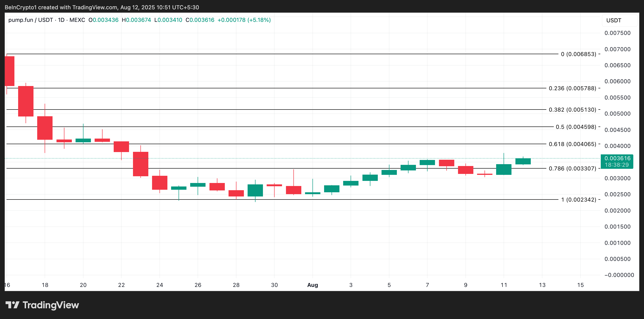Click the close value C0.003616 in header
The height and width of the screenshot is (319, 644).
coord(200,20)
